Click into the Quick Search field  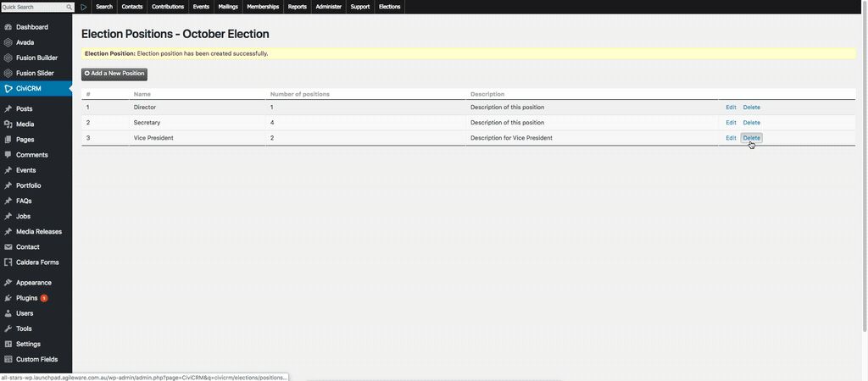coord(32,7)
